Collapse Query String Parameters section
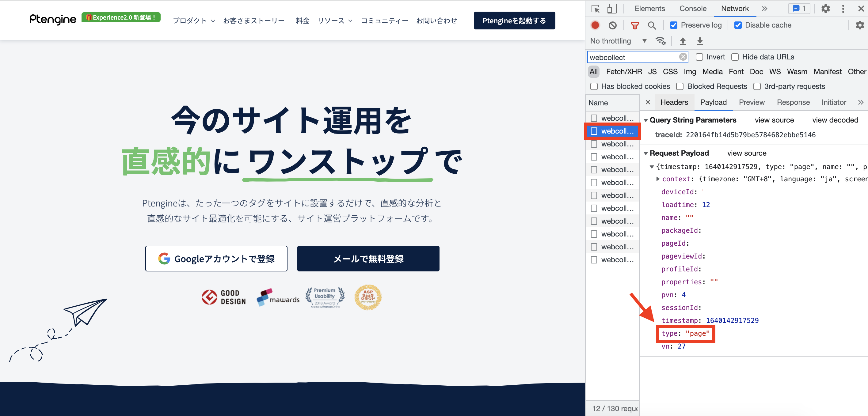This screenshot has height=416, width=868. coord(645,120)
